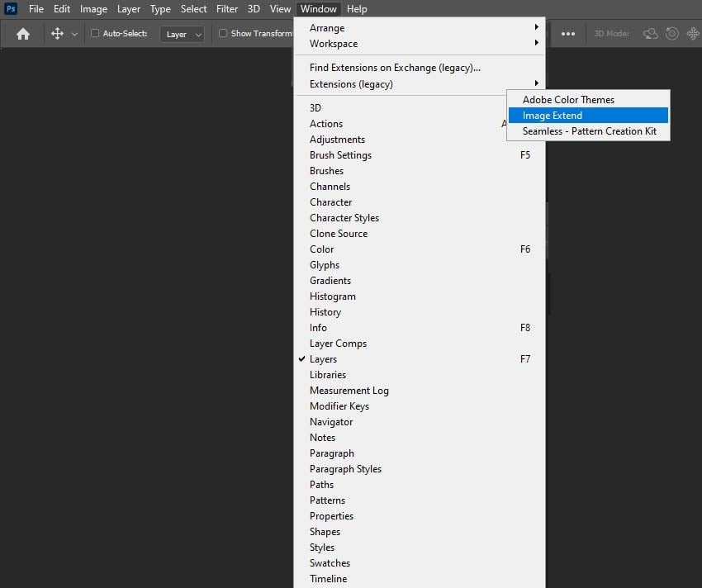Viewport: 702px width, 588px height.
Task: Close the open Window menu
Action: [x=318, y=9]
